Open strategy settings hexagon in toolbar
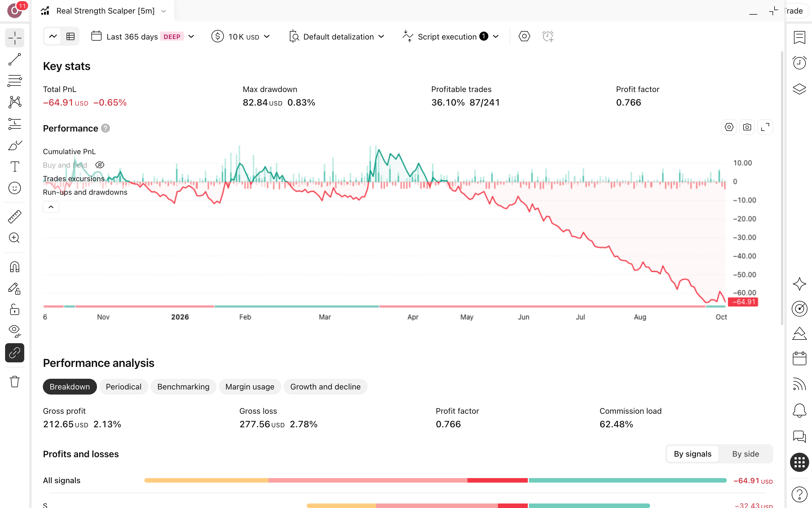 (x=524, y=36)
